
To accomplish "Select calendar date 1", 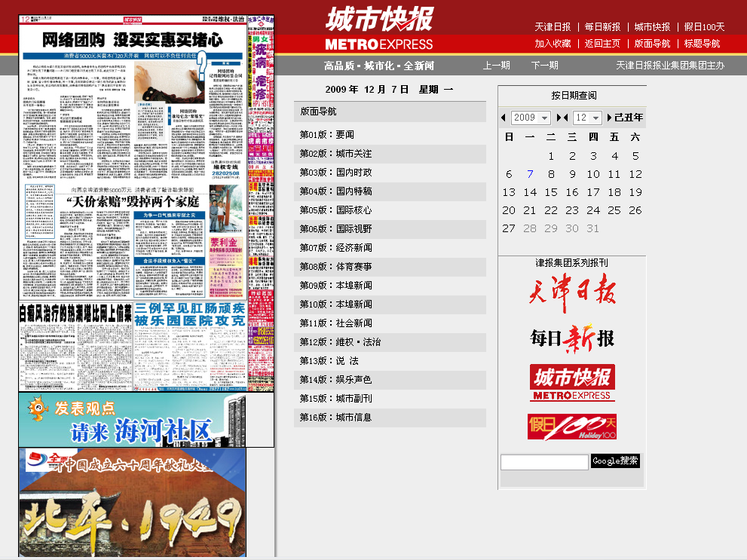I will pyautogui.click(x=551, y=156).
